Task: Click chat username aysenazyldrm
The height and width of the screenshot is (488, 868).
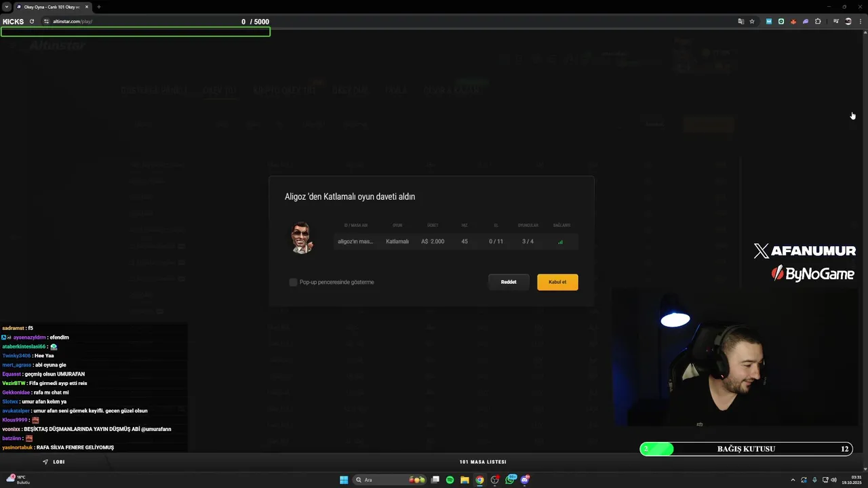Action: [x=29, y=338]
